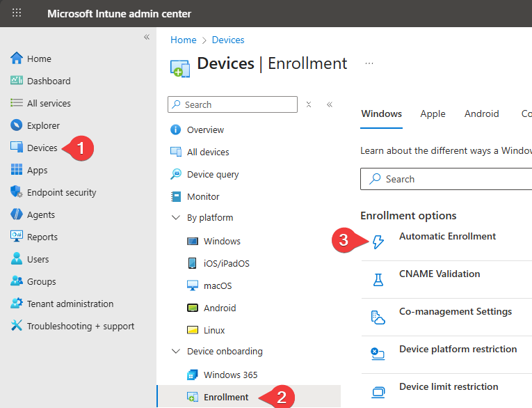Click the Device query search icon
Viewport: 532px width, 408px height.
point(176,174)
